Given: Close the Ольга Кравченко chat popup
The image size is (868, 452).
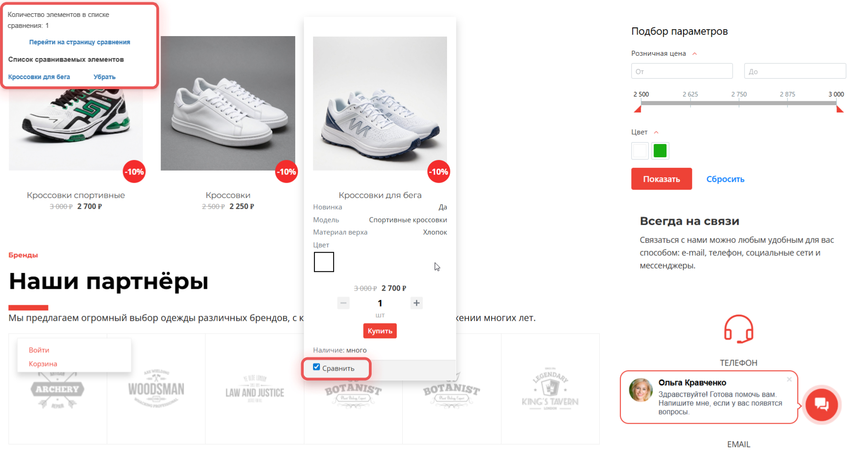Looking at the screenshot, I should pyautogui.click(x=789, y=379).
